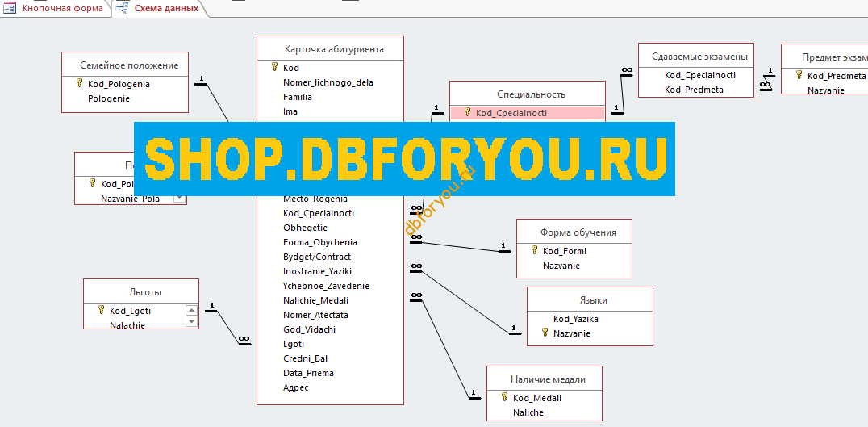868x427 pixels.
Task: Click the Nalachie field in Льготы
Action: click(x=127, y=325)
